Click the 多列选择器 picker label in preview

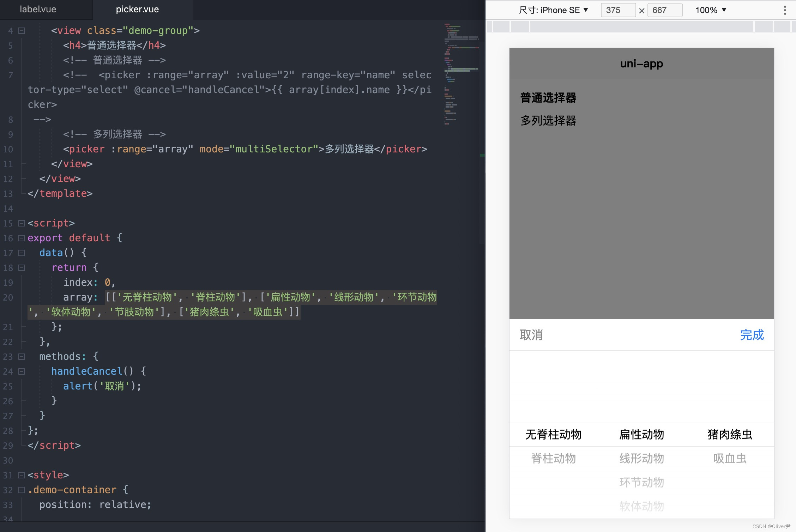coord(548,121)
